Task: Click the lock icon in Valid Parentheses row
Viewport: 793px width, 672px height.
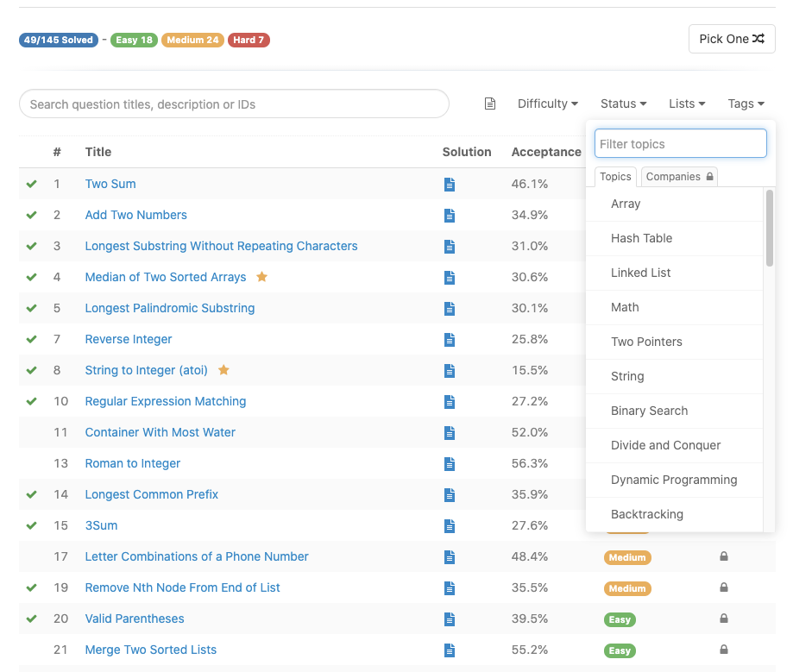Action: click(724, 619)
